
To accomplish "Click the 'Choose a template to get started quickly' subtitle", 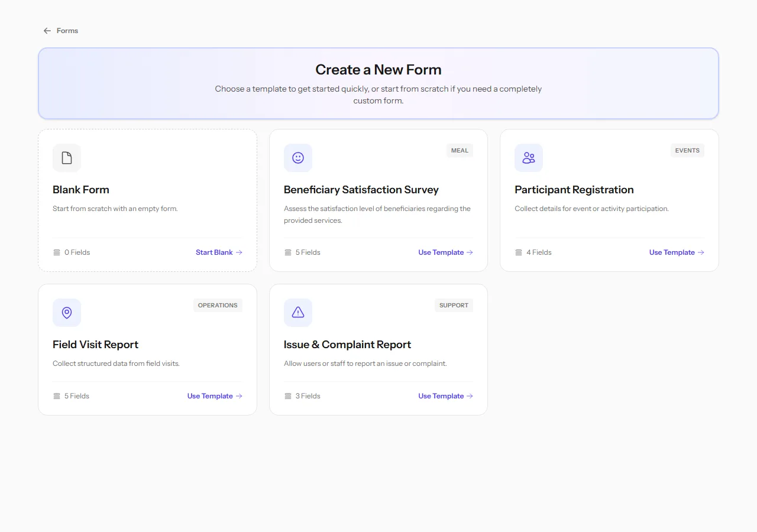I will coord(378,95).
